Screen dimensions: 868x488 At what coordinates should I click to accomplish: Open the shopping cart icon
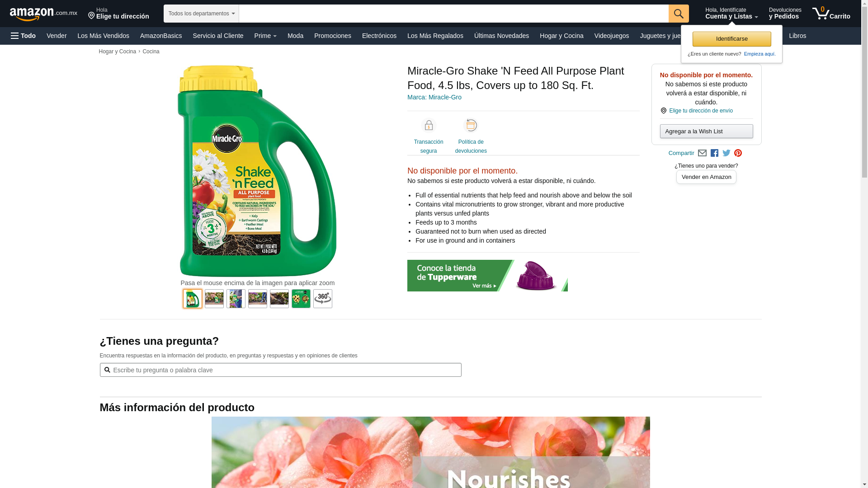pos(831,14)
